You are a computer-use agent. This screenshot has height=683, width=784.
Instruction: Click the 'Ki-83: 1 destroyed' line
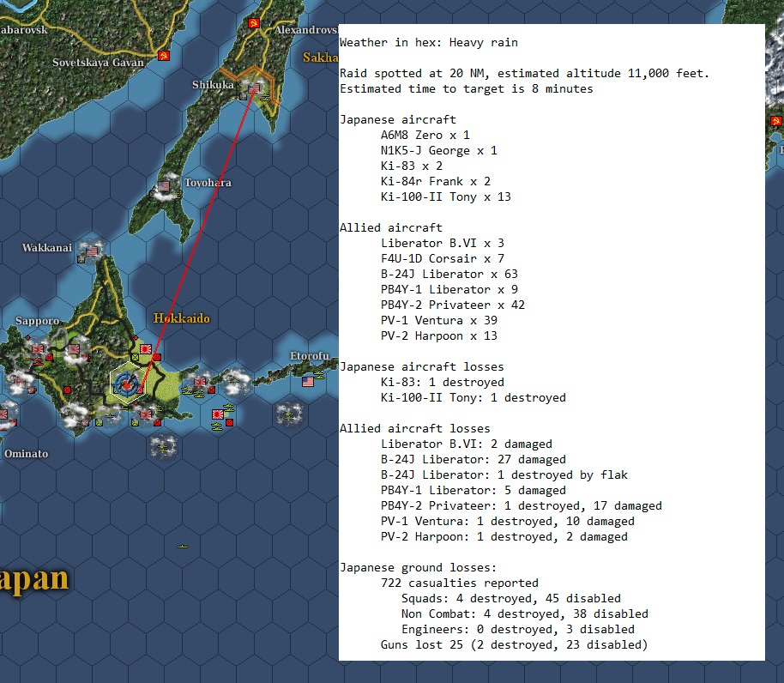click(443, 383)
